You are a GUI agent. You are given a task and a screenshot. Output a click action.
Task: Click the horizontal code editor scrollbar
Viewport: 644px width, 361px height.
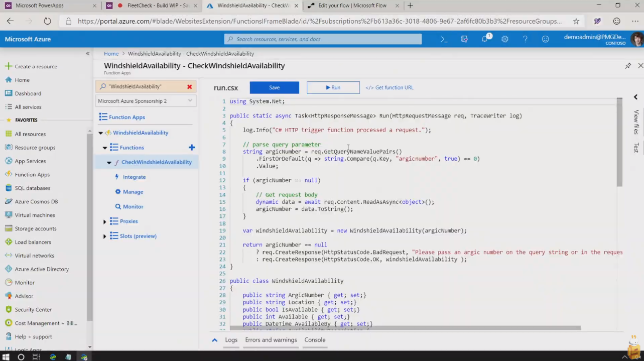coord(405,328)
